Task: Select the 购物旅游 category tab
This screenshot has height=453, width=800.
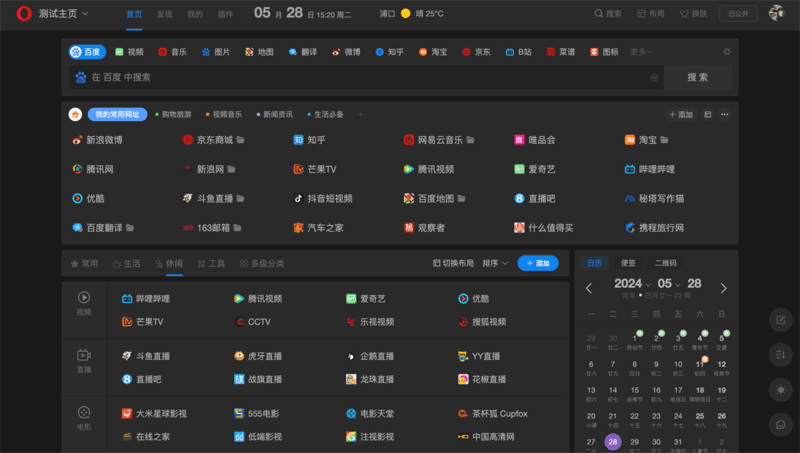Action: click(x=173, y=114)
